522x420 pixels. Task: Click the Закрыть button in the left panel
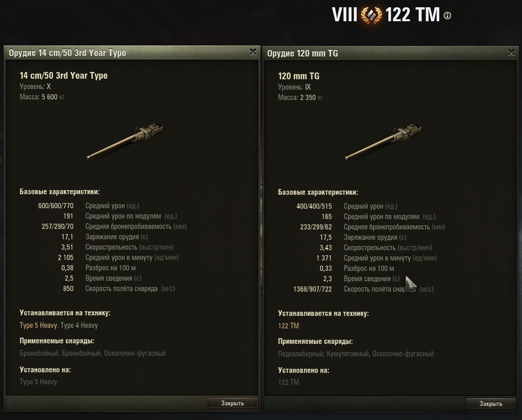pyautogui.click(x=233, y=403)
